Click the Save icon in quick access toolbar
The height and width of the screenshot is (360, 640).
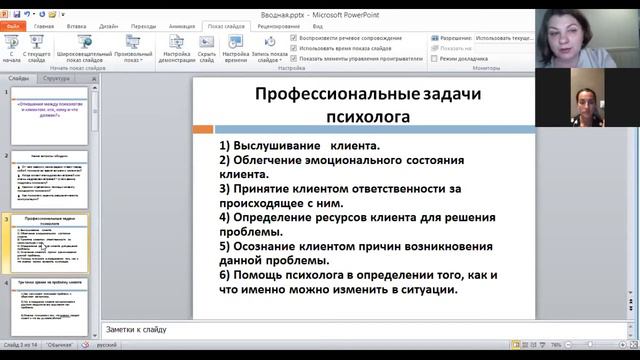coord(16,14)
